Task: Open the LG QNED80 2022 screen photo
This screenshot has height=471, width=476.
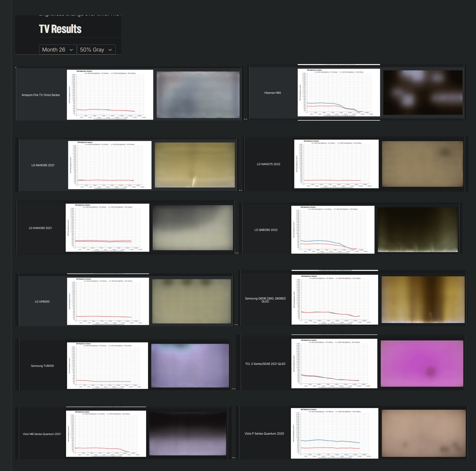Action: (x=418, y=230)
